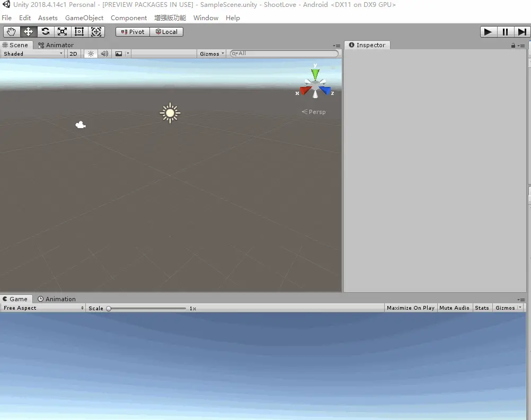Click the red X axis cone

[305, 90]
